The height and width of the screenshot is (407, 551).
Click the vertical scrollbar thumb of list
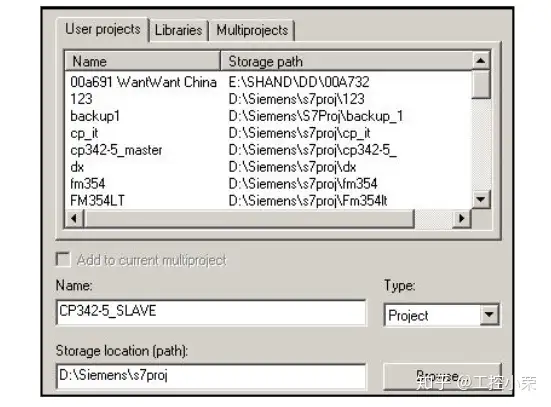481,84
